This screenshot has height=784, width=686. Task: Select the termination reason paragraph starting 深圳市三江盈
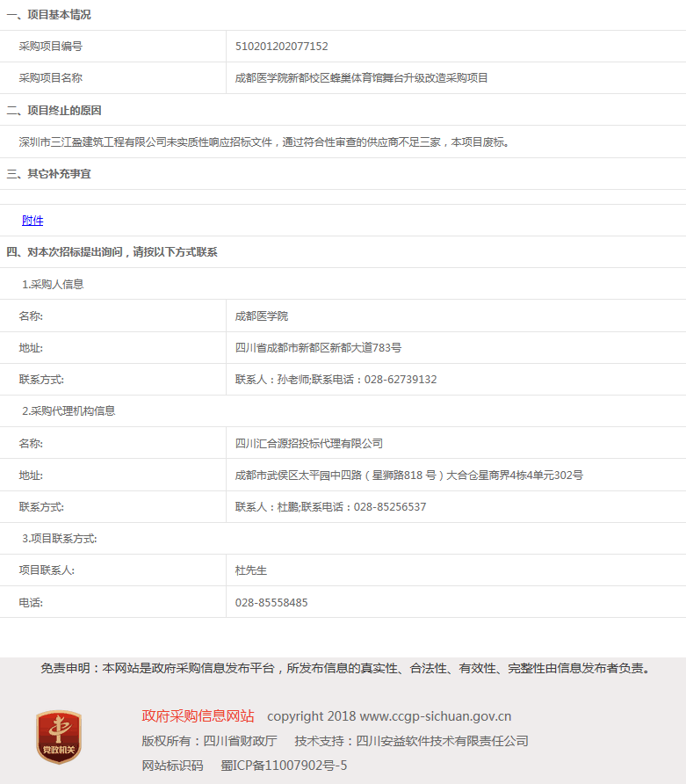click(x=264, y=142)
